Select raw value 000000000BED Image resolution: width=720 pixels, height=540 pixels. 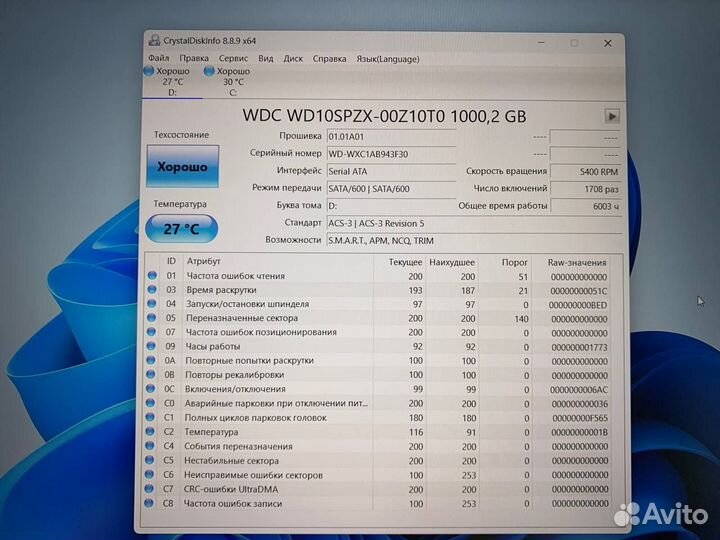(578, 305)
